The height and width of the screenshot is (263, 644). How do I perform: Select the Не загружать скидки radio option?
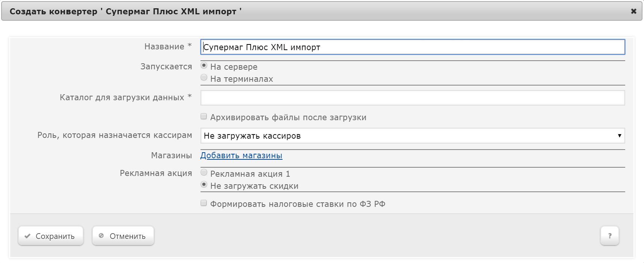click(204, 185)
